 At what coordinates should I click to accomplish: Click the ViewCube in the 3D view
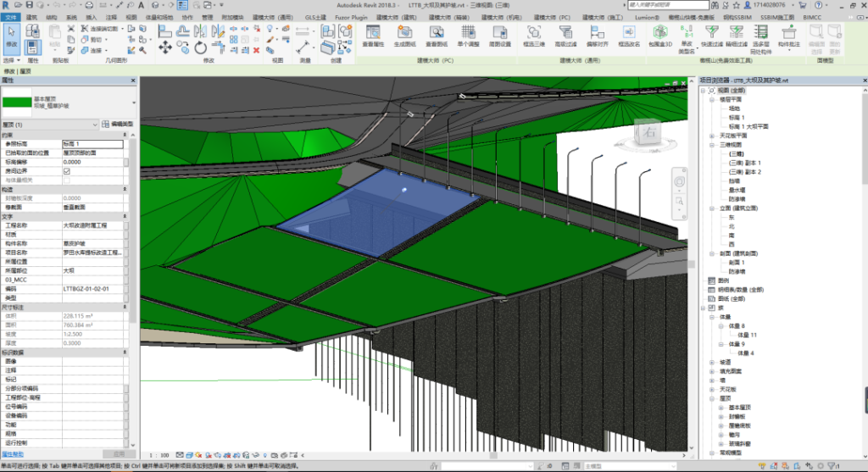(650, 132)
